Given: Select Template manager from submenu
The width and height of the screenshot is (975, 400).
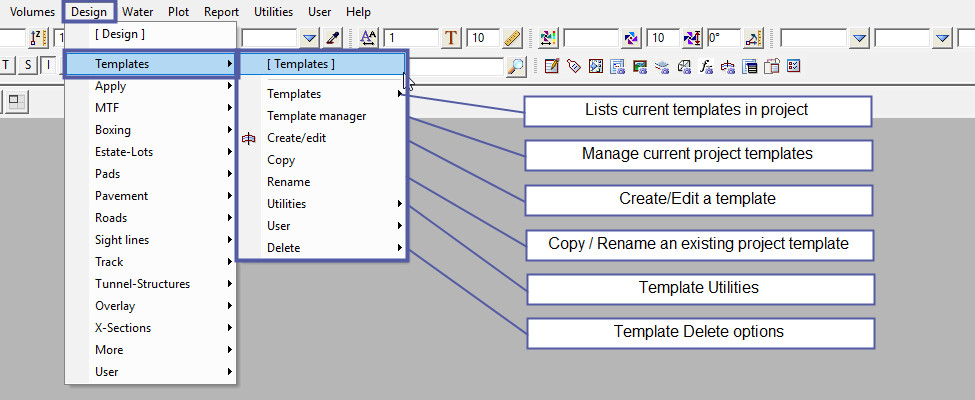Looking at the screenshot, I should click(316, 116).
